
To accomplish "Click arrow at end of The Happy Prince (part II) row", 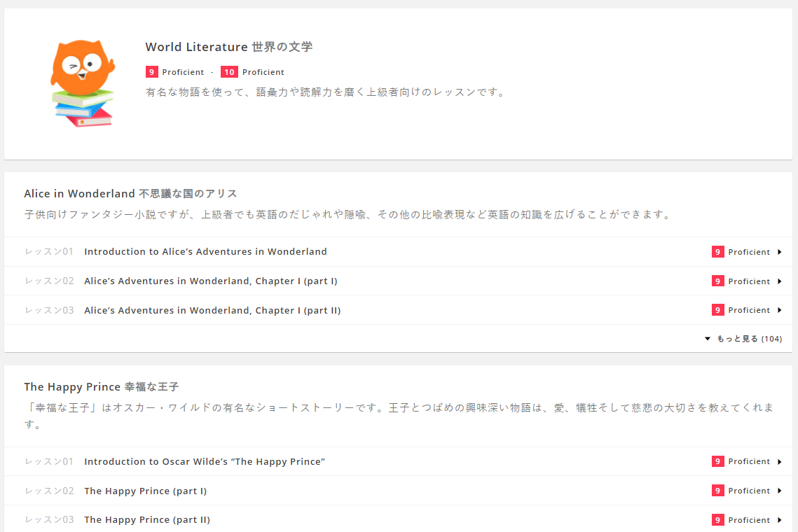I will click(780, 520).
